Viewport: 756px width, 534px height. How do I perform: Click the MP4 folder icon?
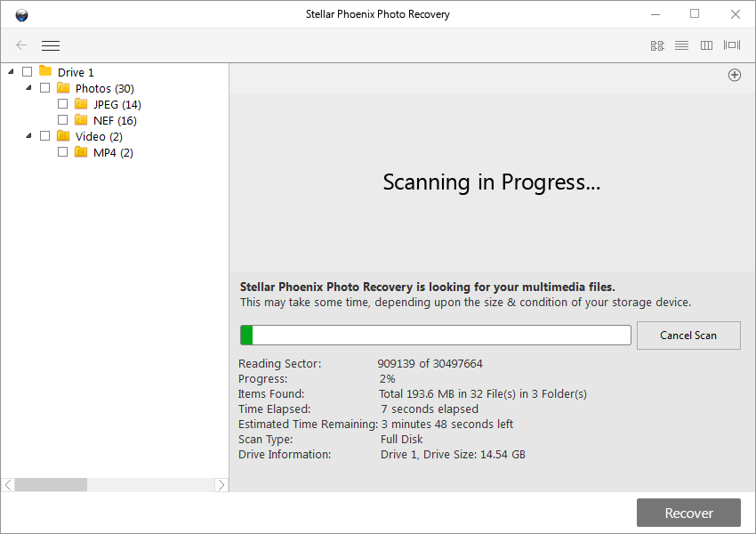tap(81, 152)
